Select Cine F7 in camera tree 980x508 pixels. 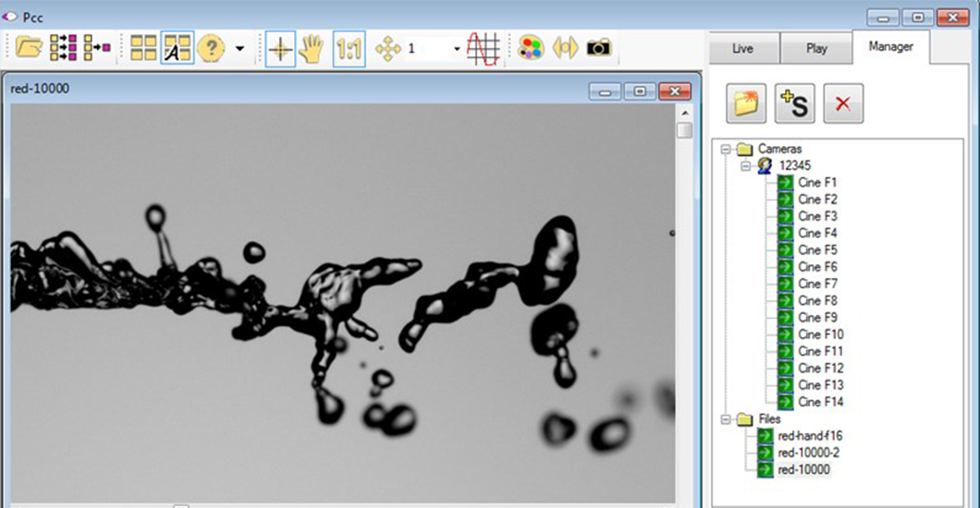(817, 284)
